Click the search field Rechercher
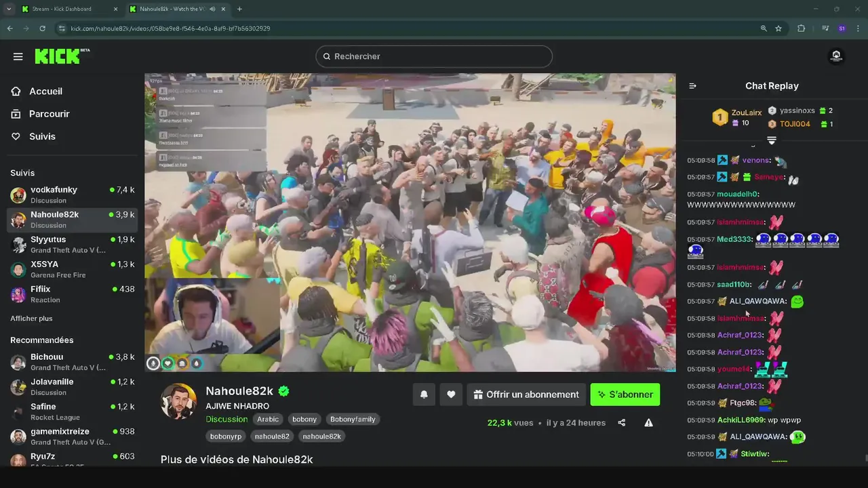The height and width of the screenshot is (488, 868). (x=434, y=56)
